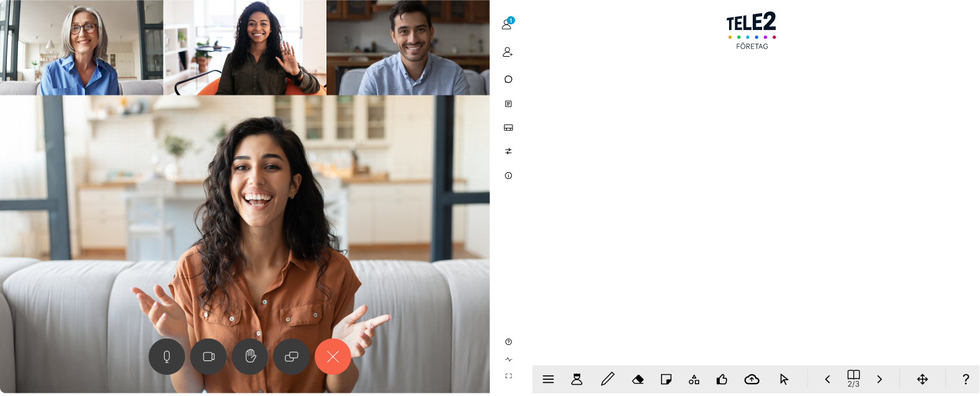Change the video layout from sidebar
The width and height of the screenshot is (980, 396).
point(508,128)
